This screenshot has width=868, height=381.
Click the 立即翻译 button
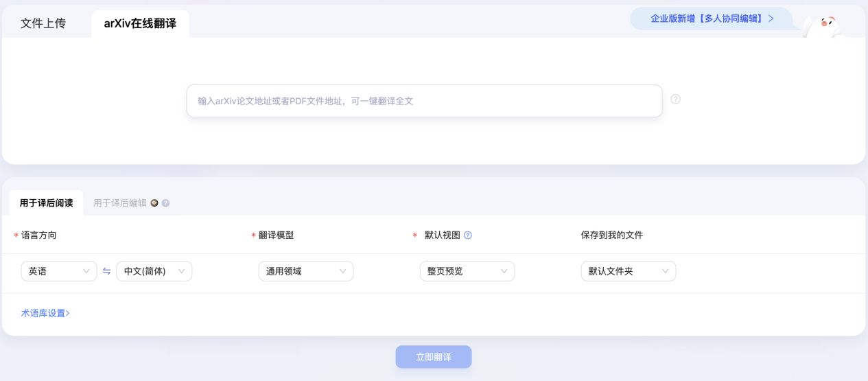point(434,357)
